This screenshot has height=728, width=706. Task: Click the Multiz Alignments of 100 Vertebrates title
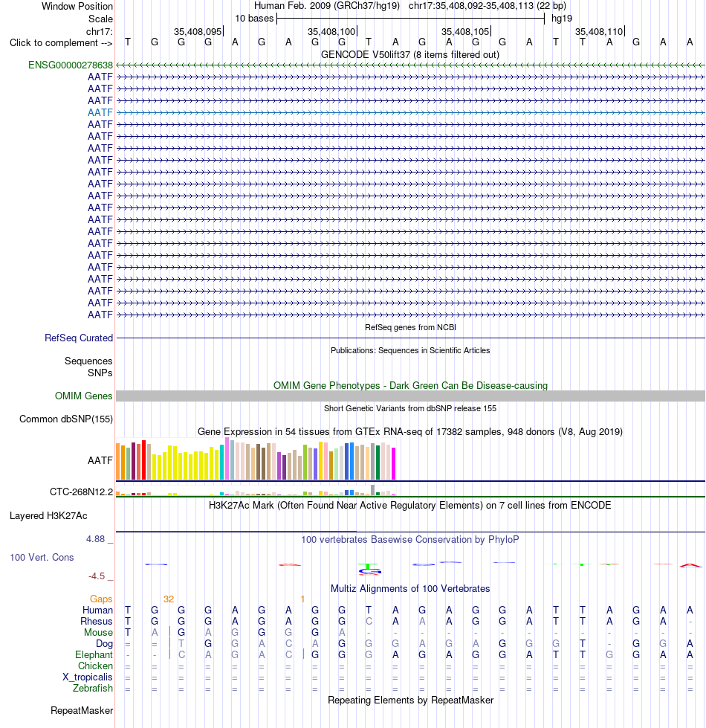pos(410,589)
